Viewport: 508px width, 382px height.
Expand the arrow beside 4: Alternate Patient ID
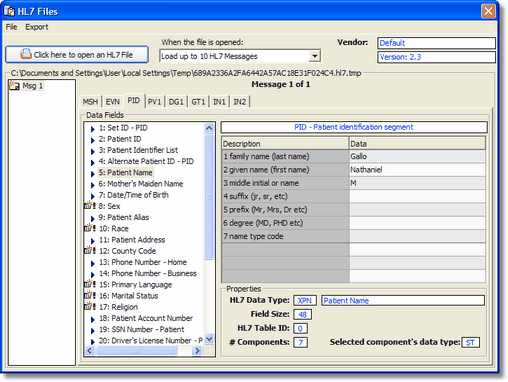pyautogui.click(x=93, y=162)
